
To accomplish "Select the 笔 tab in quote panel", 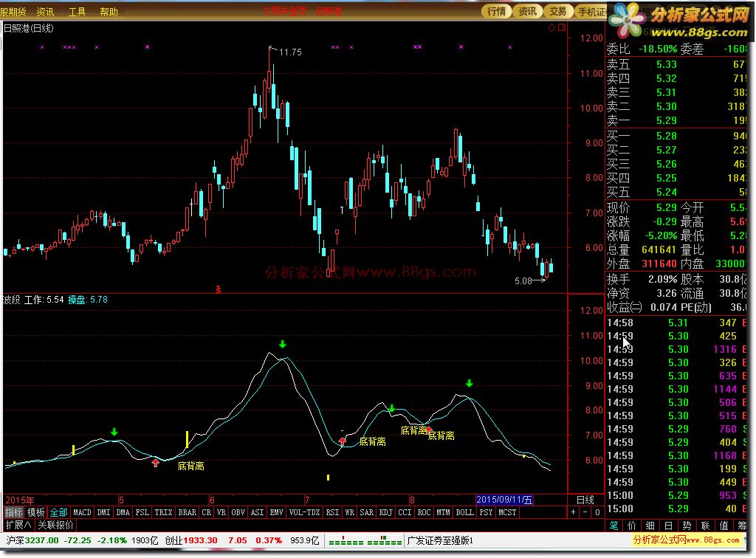I will pyautogui.click(x=614, y=526).
